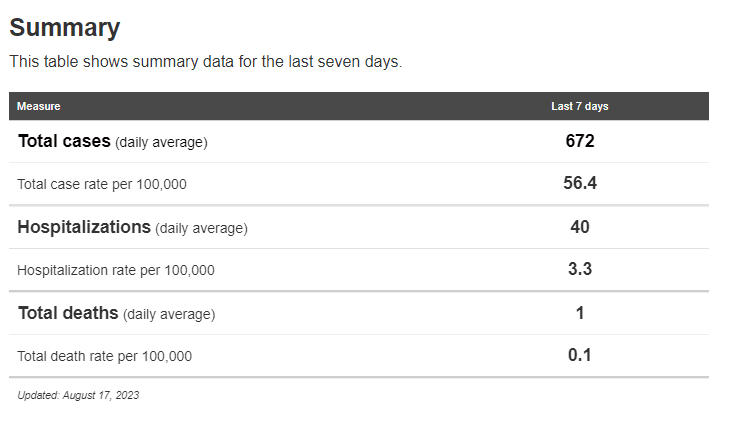The width and height of the screenshot is (731, 431).
Task: Click the Total cases row label
Action: (64, 141)
